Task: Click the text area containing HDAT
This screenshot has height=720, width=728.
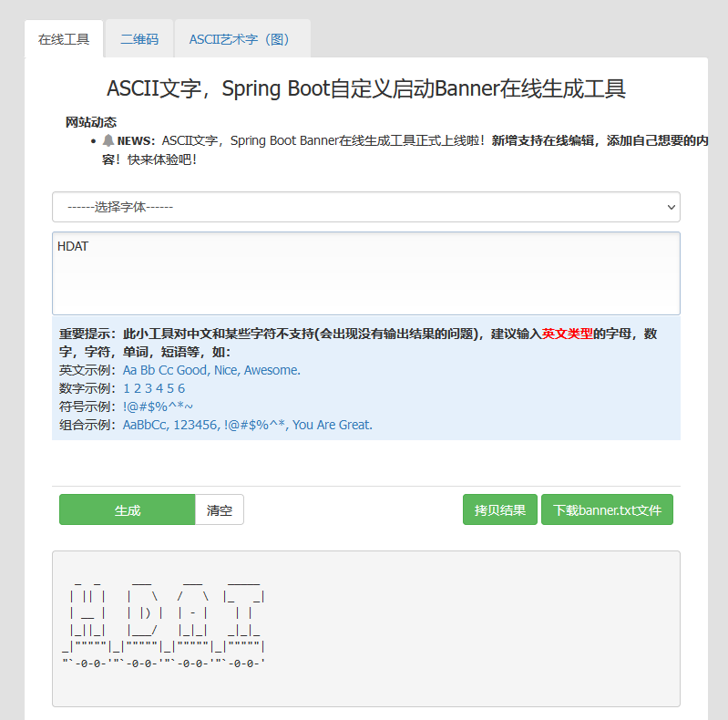Action: point(366,273)
